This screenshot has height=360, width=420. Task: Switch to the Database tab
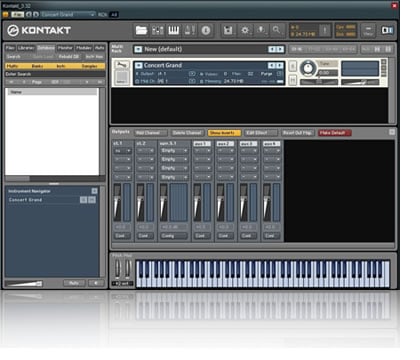[x=46, y=48]
